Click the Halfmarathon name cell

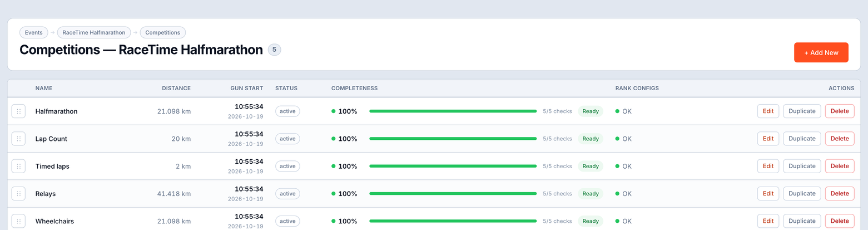[56, 111]
